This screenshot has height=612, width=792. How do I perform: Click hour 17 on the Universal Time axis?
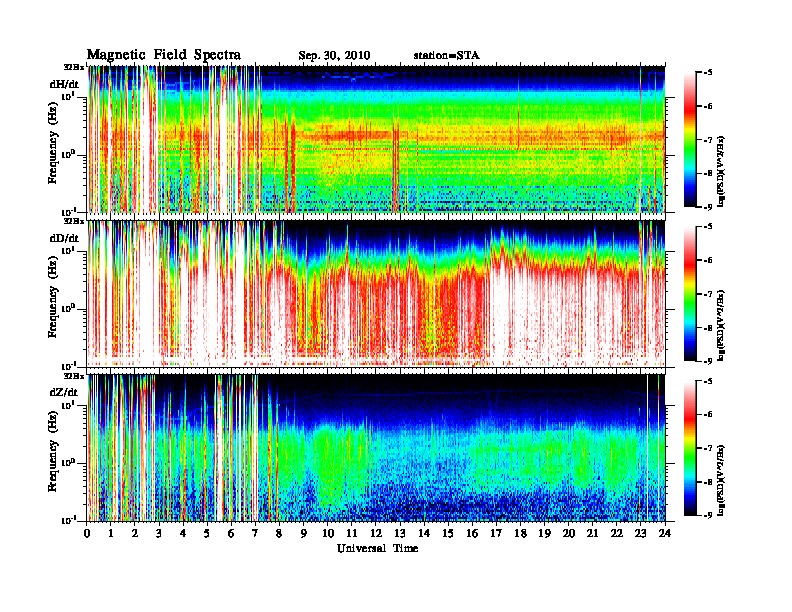click(x=497, y=534)
